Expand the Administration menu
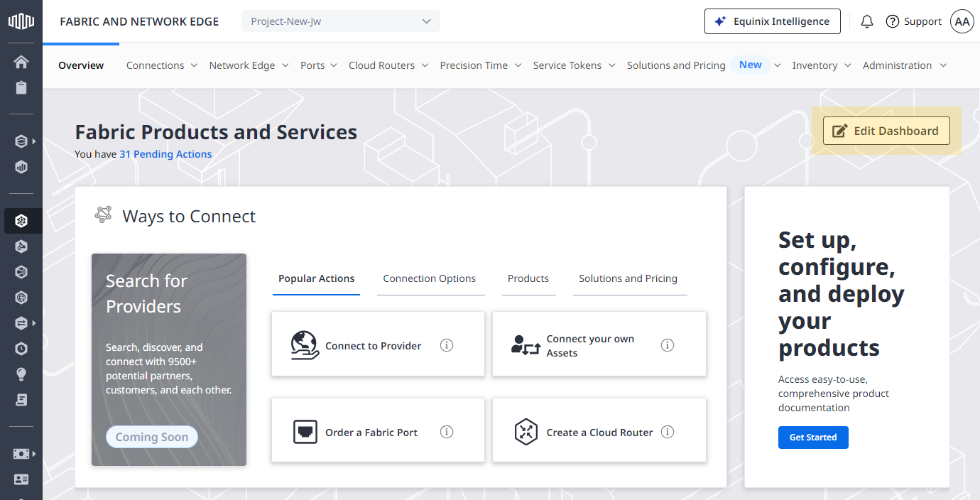 click(x=905, y=65)
